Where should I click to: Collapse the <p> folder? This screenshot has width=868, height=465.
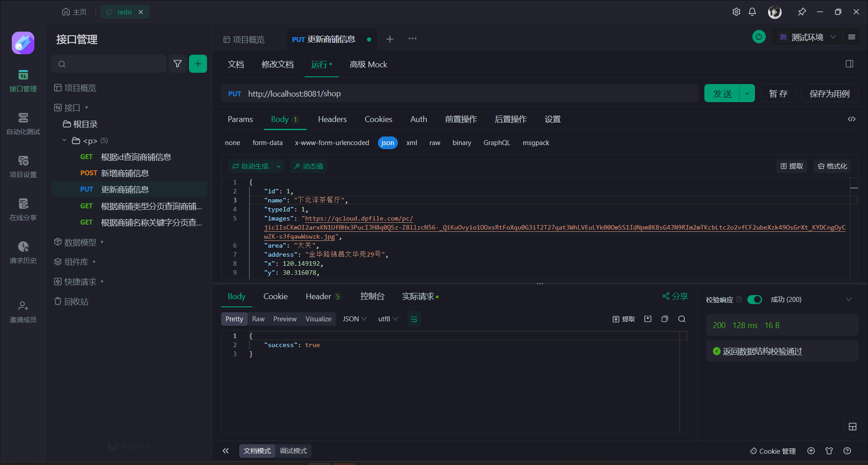pos(64,141)
